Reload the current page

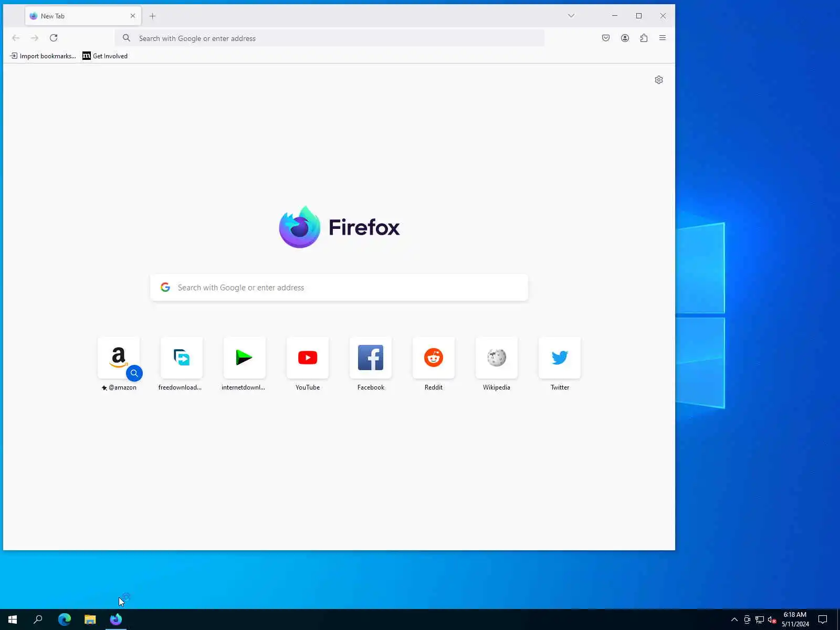(54, 38)
